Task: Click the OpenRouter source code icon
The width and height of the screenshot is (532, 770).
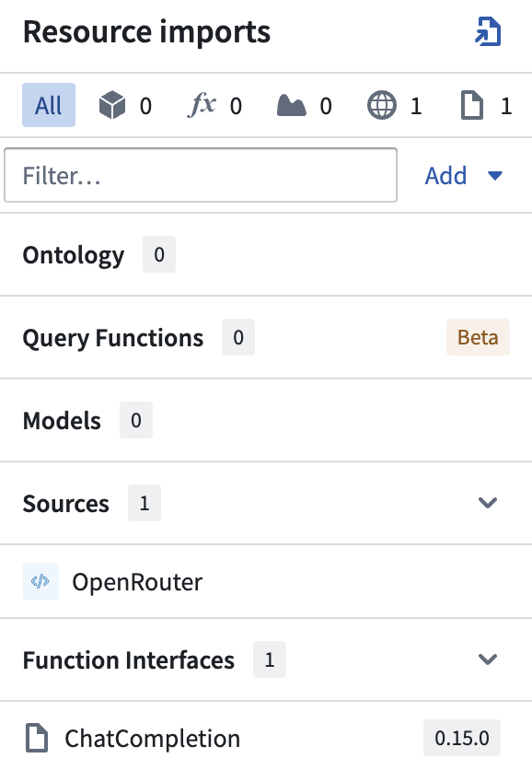Action: 40,581
